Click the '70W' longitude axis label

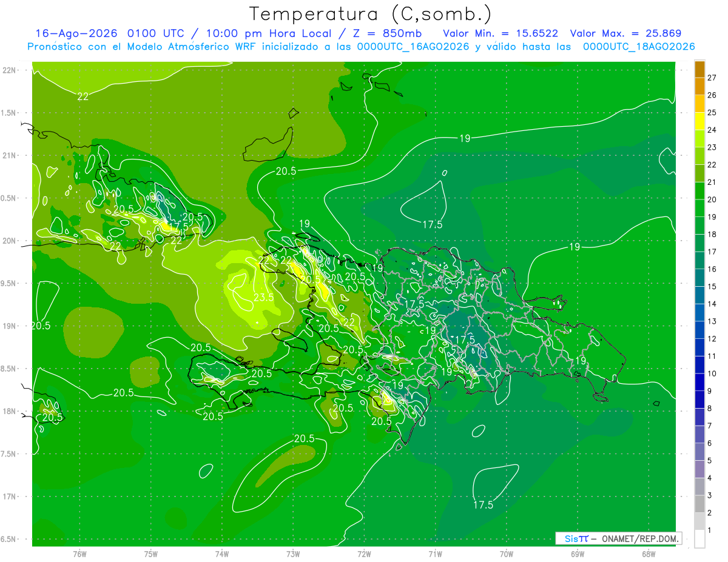coord(507,554)
